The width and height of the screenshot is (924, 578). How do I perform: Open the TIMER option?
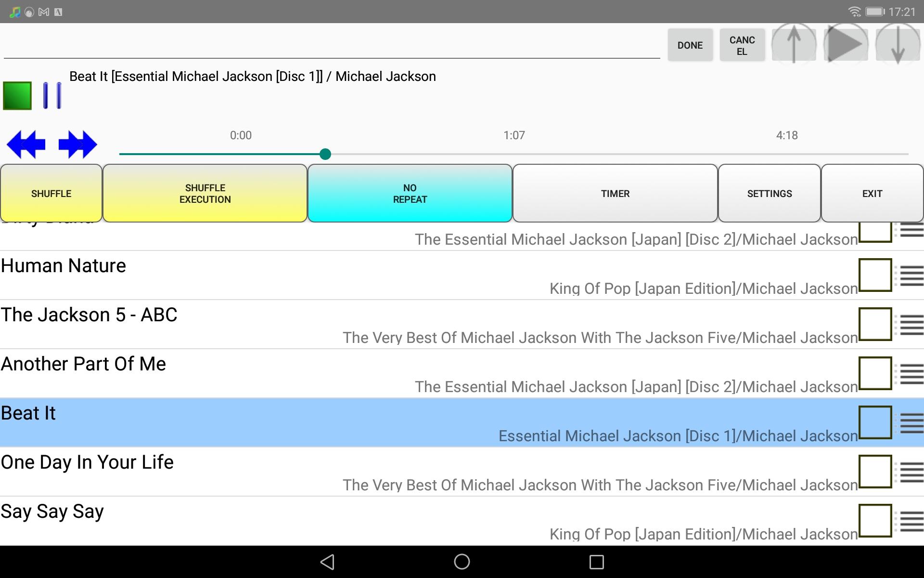(x=615, y=193)
